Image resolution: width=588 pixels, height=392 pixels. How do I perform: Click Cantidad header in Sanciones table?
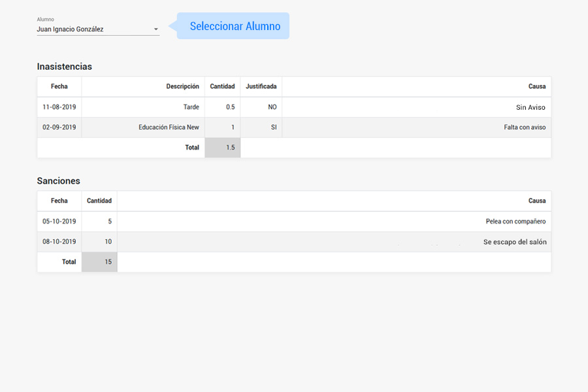(x=99, y=201)
